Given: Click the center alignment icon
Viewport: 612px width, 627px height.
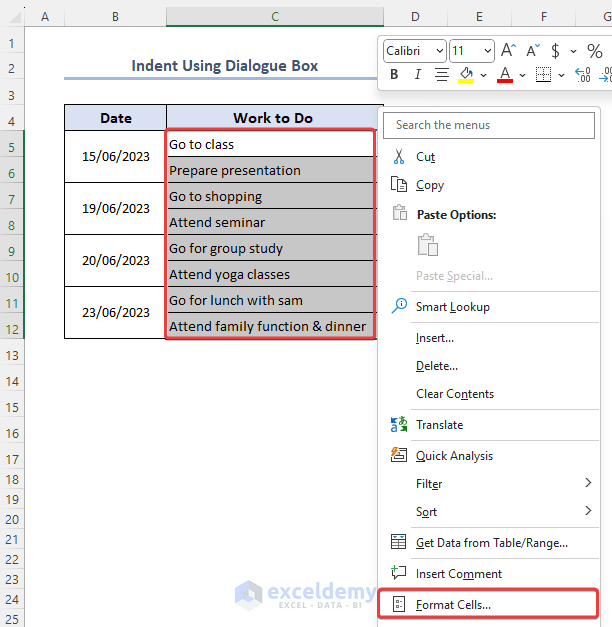Looking at the screenshot, I should [x=442, y=74].
